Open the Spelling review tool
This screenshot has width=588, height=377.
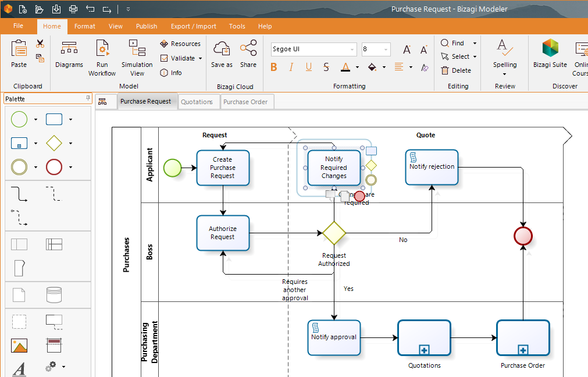pos(505,56)
